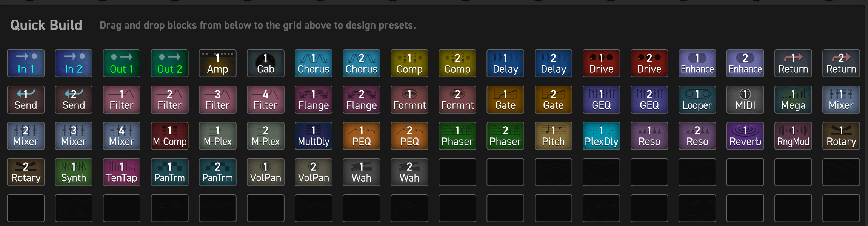Select the Send 1 block
The width and height of the screenshot is (868, 226).
tap(26, 99)
